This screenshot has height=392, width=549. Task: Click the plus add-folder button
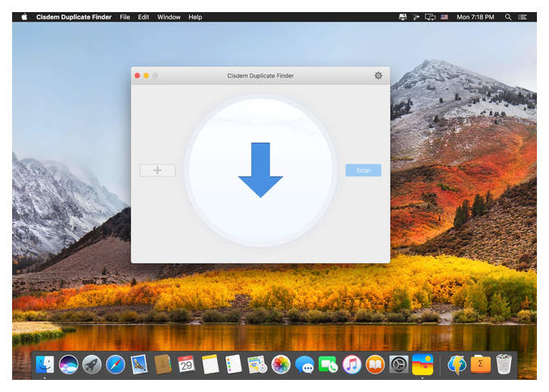point(157,170)
